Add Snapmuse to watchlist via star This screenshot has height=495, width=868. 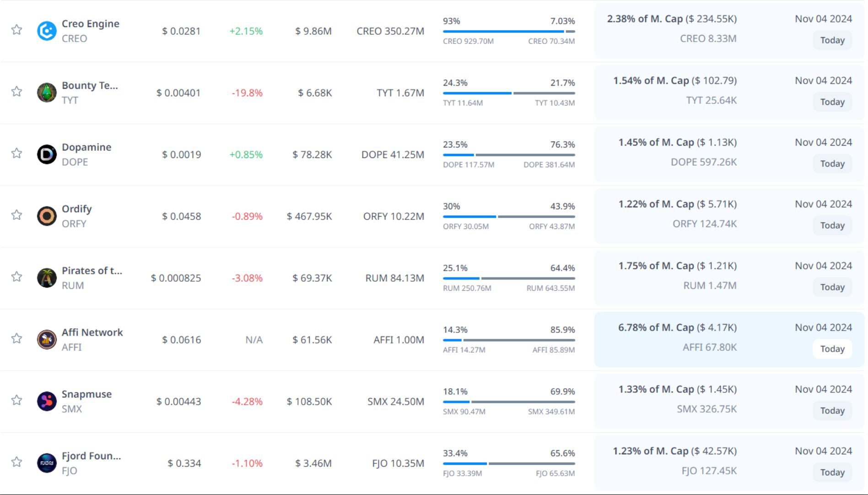tap(17, 400)
